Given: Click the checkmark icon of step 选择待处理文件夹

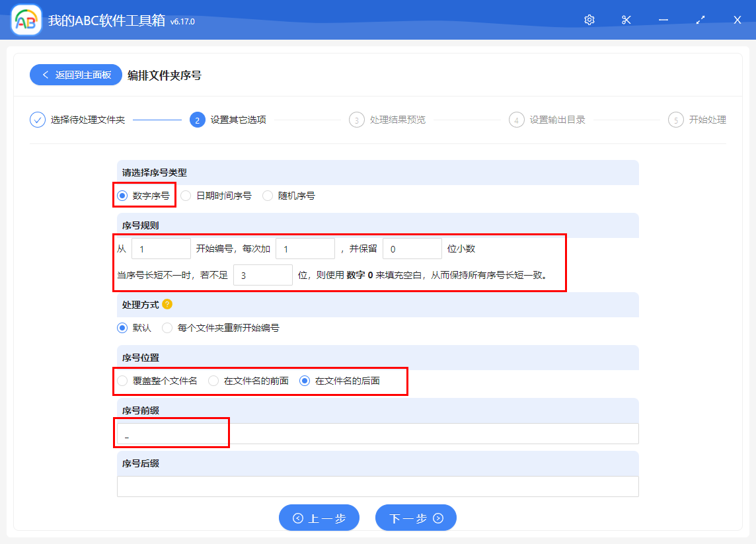Looking at the screenshot, I should [37, 120].
